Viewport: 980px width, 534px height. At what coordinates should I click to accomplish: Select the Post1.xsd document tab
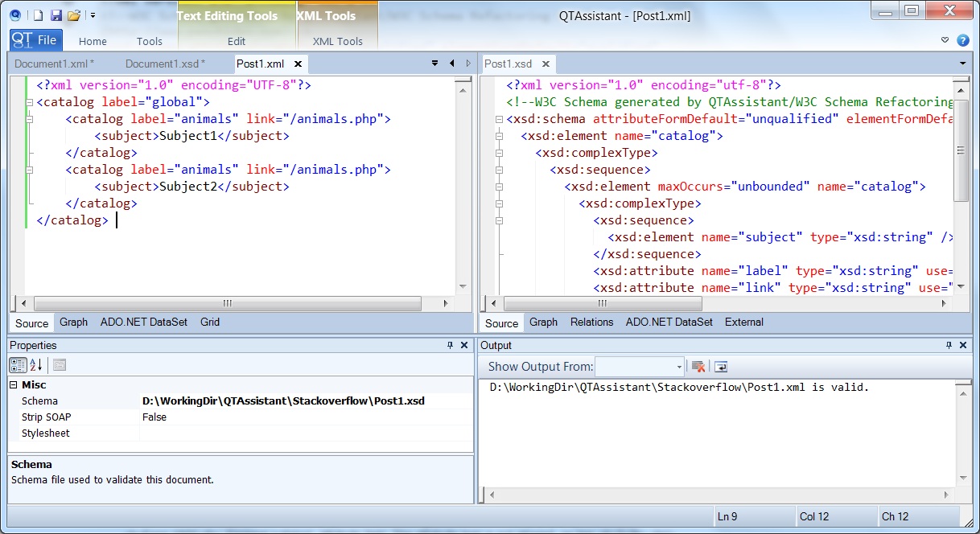[509, 64]
